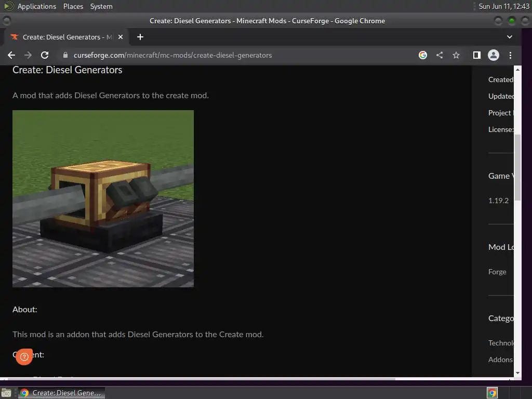Select the Create: Diesel Generators browser tab
This screenshot has height=399, width=532.
point(66,37)
